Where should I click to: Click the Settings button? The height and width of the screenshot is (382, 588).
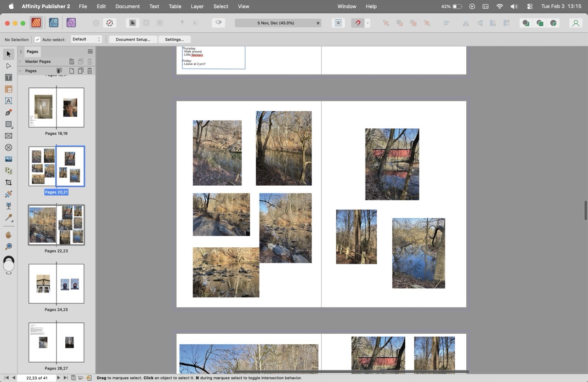click(174, 40)
